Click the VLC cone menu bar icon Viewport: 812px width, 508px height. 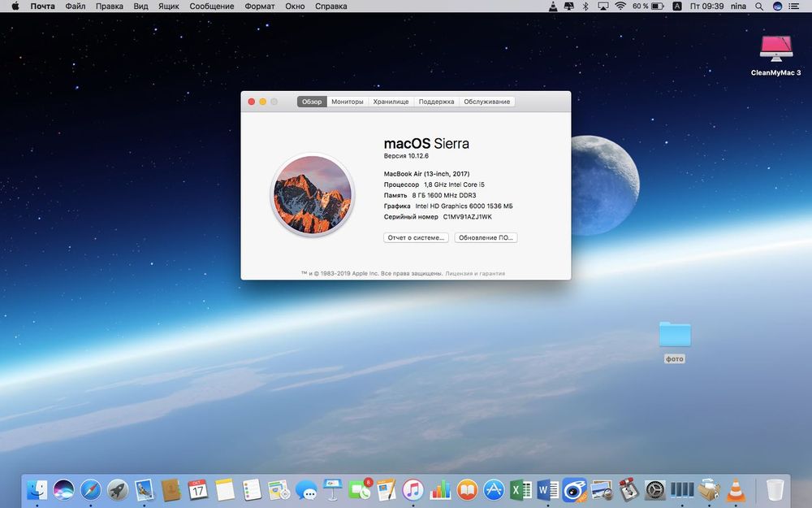552,7
